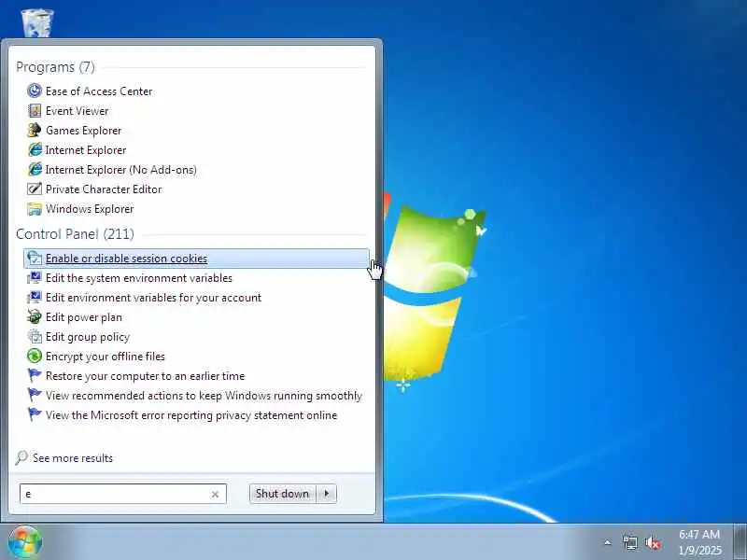This screenshot has height=560, width=747.
Task: Click the Edit group policy icon
Action: click(35, 336)
